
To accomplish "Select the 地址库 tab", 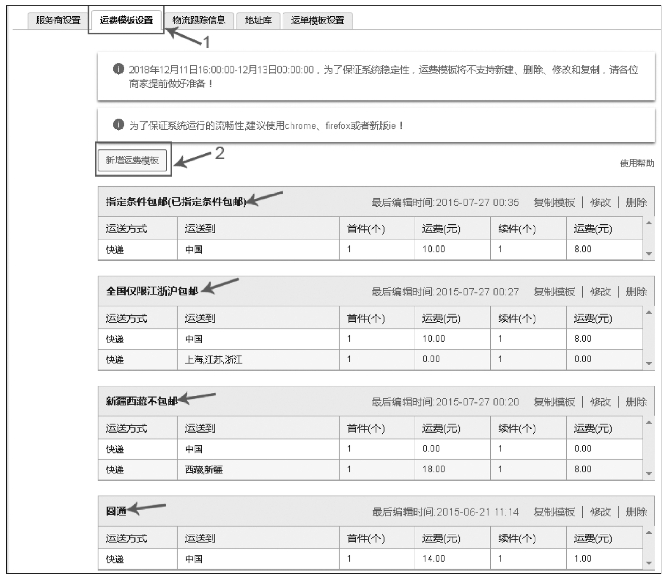I will coord(258,20).
